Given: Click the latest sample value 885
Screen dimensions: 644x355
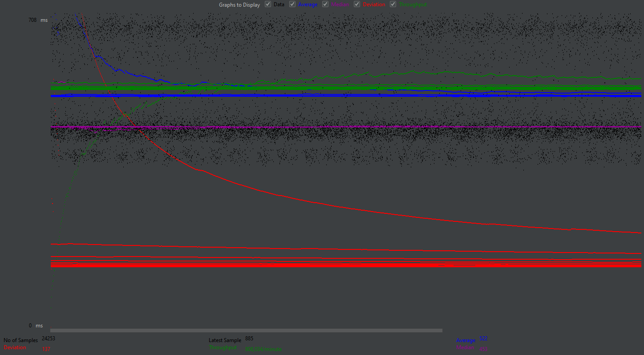Looking at the screenshot, I should [249, 339].
